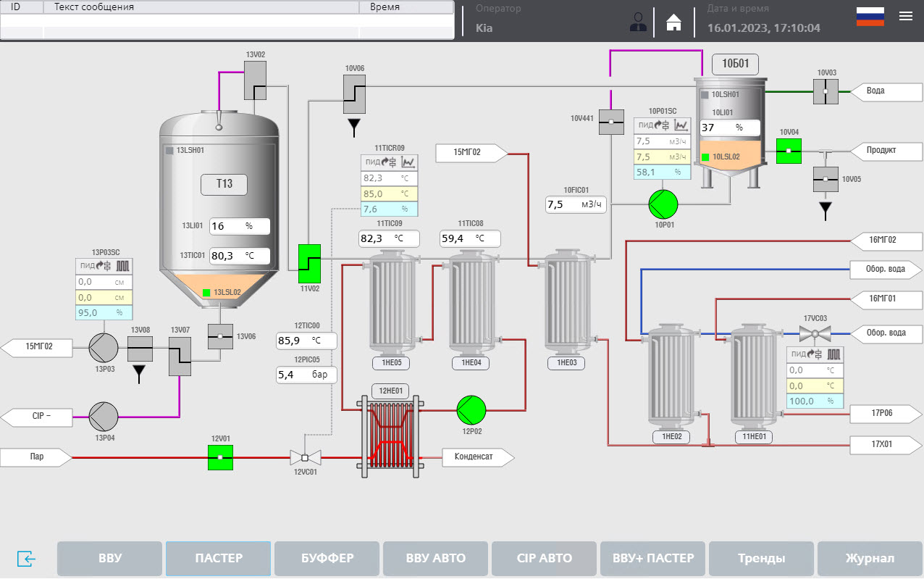Click the 13P03 pump symbol

click(x=103, y=348)
